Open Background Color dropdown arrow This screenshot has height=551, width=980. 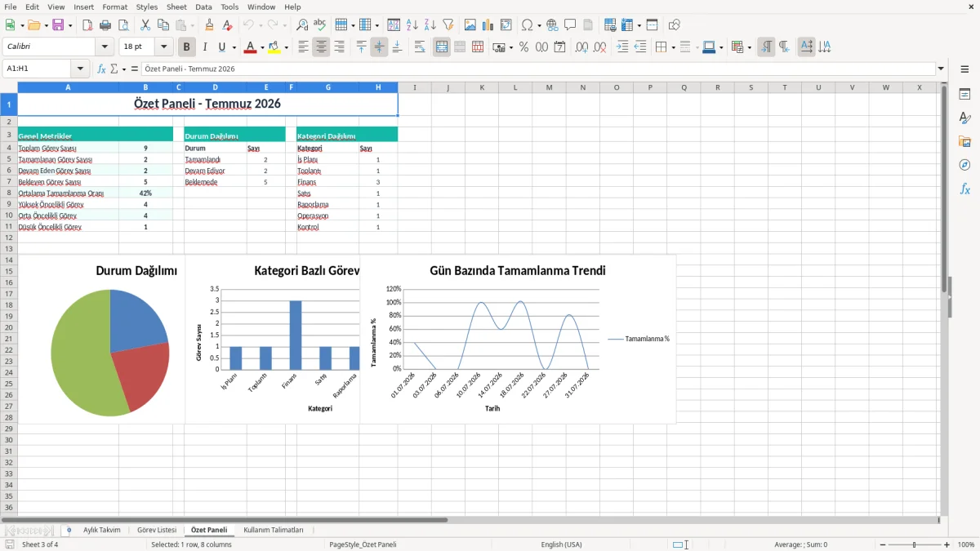click(286, 47)
